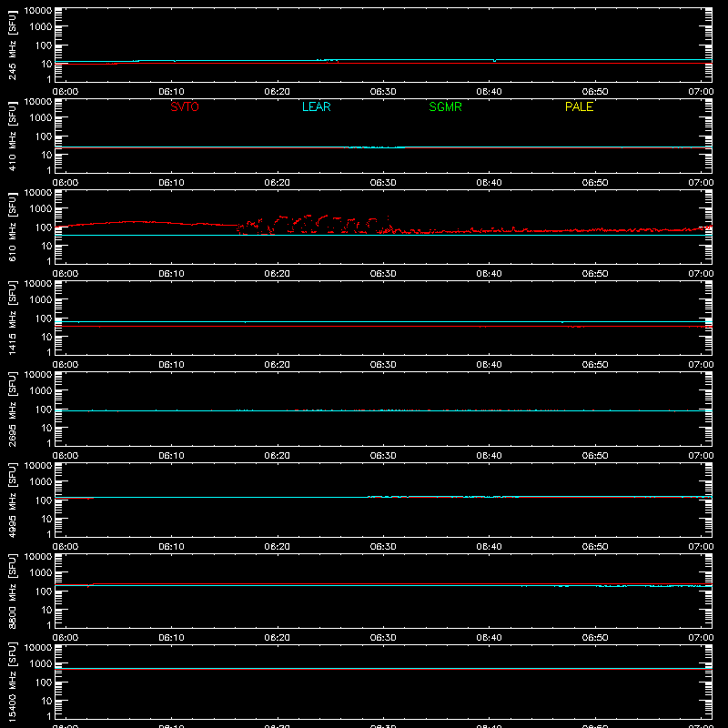This screenshot has height=728, width=728.
Task: Click the 06:30 label under 2695 MHz plot
Action: coord(383,456)
